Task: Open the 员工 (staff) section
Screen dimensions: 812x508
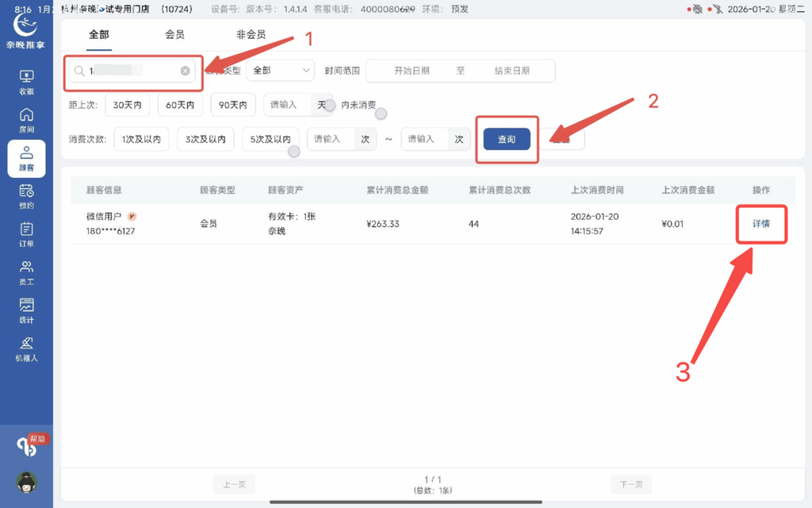Action: pos(26,272)
